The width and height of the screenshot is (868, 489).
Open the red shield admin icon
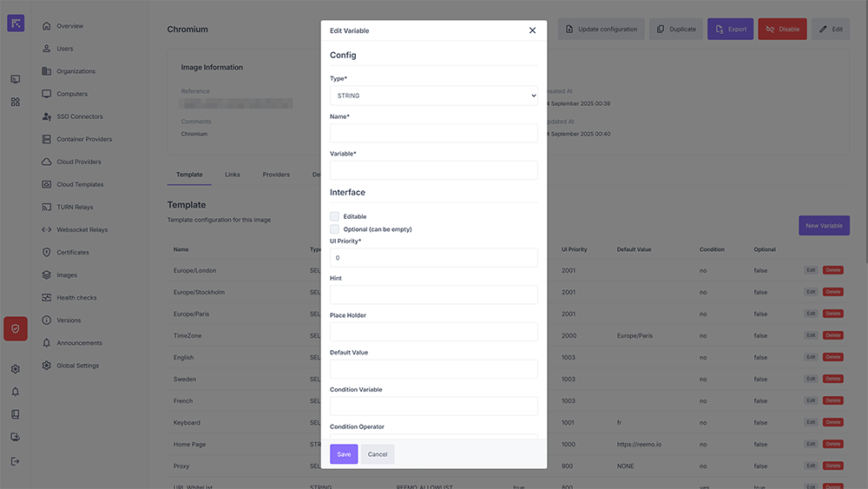[x=16, y=329]
